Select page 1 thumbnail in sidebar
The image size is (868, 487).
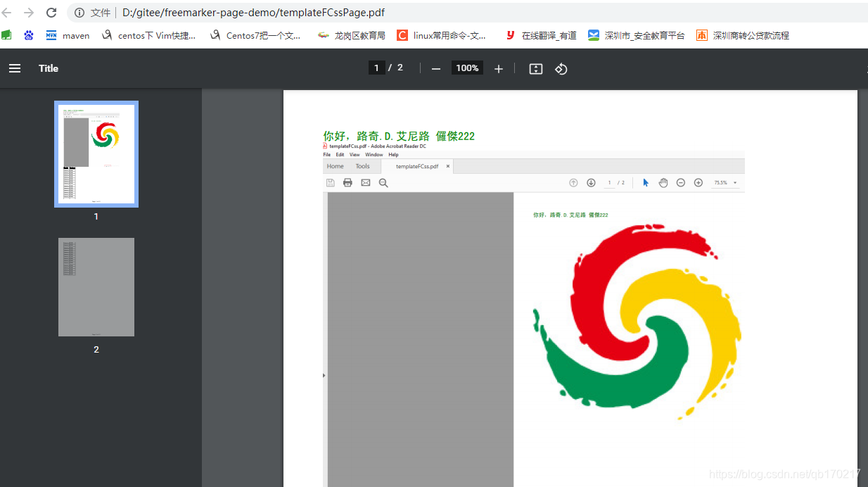(96, 154)
